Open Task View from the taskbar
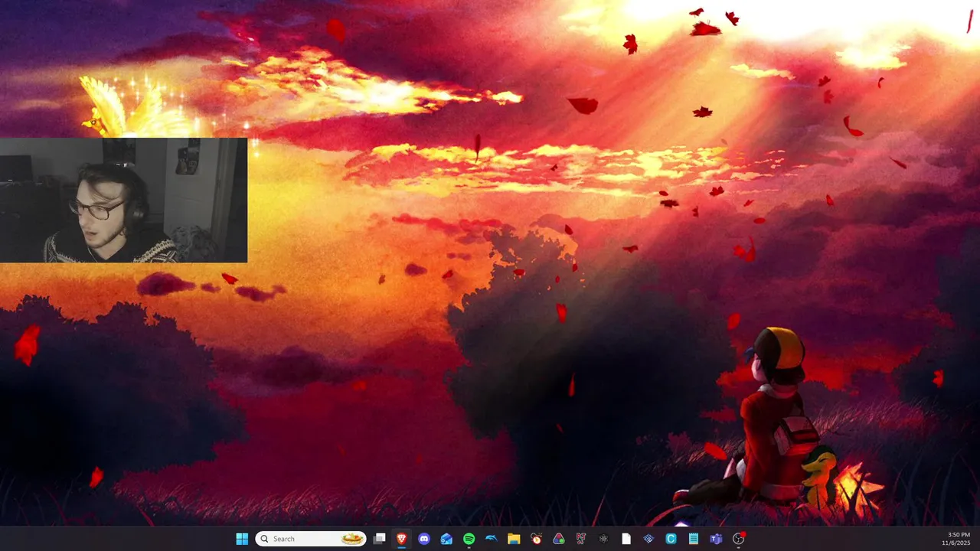 coord(379,539)
